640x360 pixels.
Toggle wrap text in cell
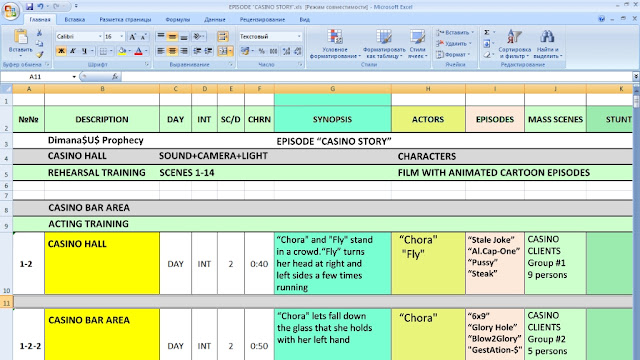point(223,37)
